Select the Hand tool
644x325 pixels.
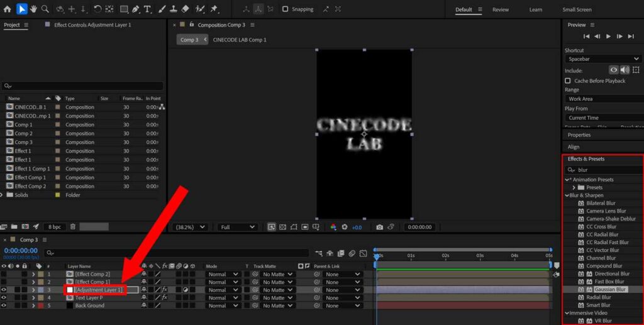(x=33, y=9)
